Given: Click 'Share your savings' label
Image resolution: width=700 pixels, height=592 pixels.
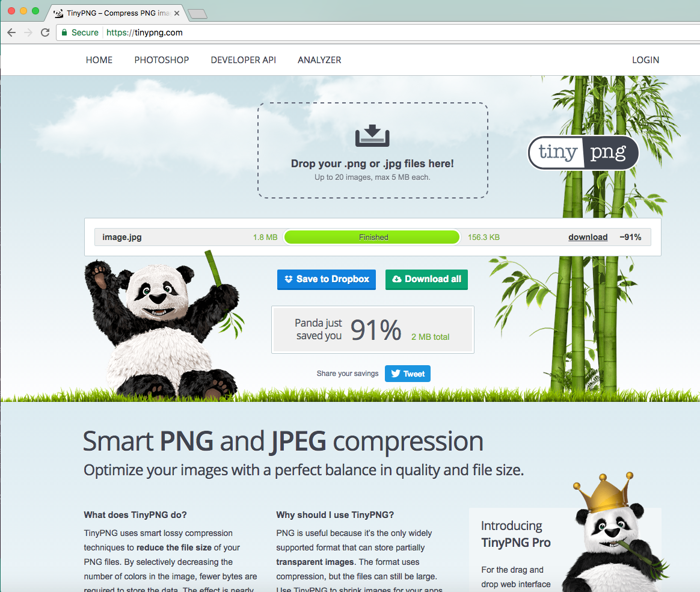Looking at the screenshot, I should (348, 373).
